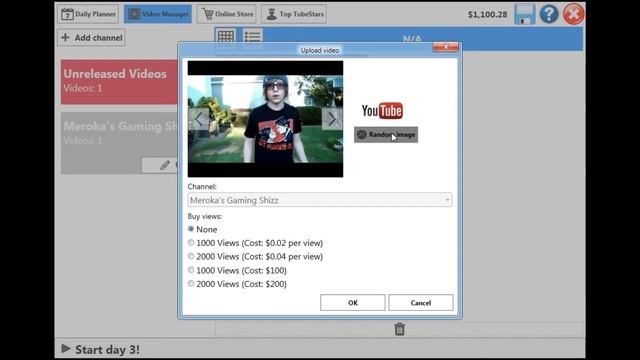Click the trash can delete icon
Image resolution: width=640 pixels, height=360 pixels.
pyautogui.click(x=400, y=329)
